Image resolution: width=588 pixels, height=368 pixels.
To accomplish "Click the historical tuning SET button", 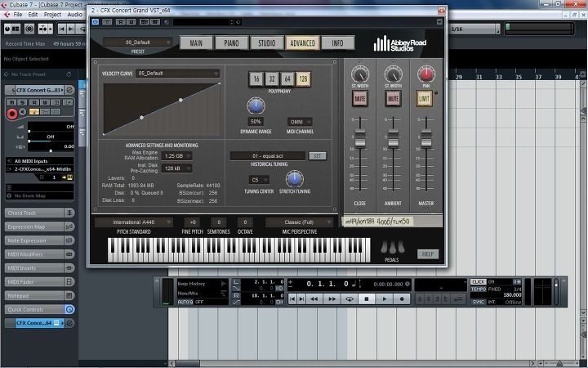I will pyautogui.click(x=317, y=156).
